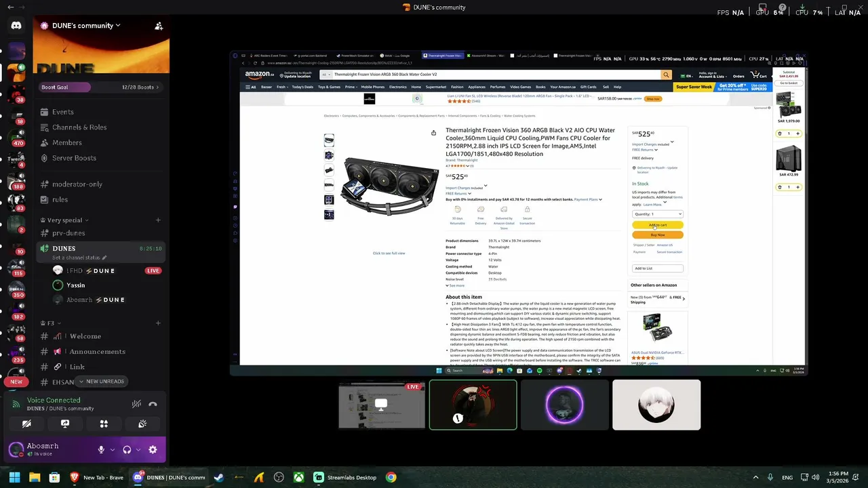The image size is (868, 488).
Task: Open File Explorer from taskbar
Action: point(35,477)
